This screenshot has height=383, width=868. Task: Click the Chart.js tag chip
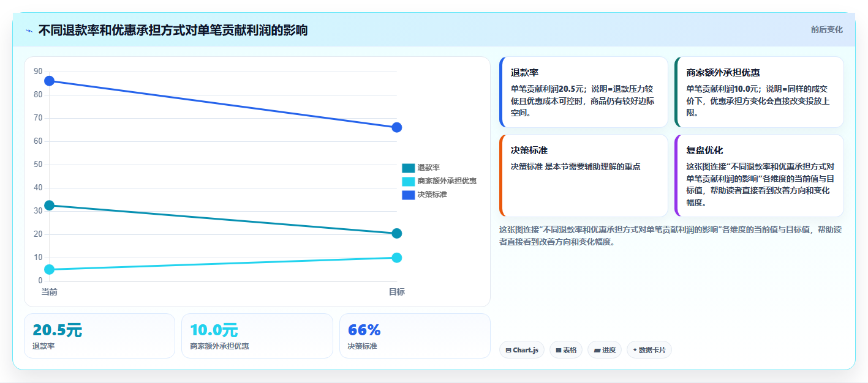(x=522, y=350)
